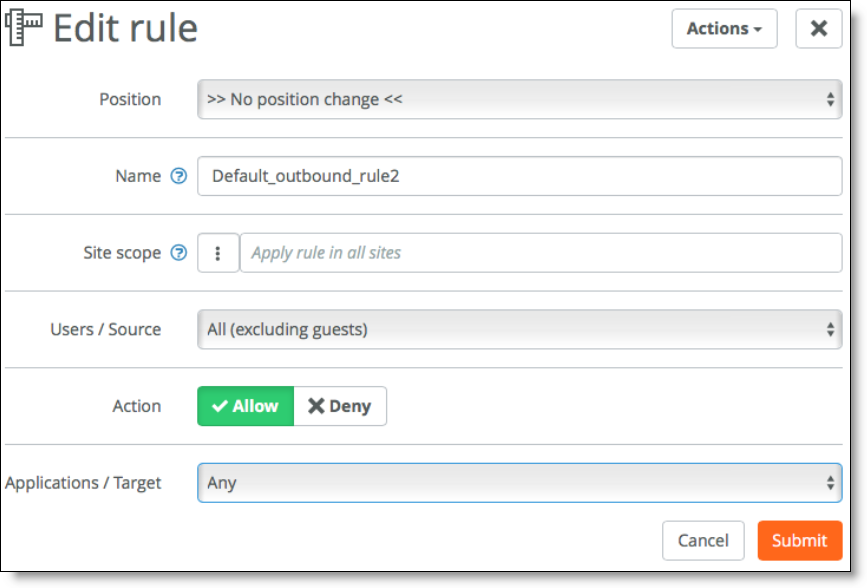This screenshot has height=588, width=867.
Task: Switch the action to Deny
Action: tap(339, 406)
